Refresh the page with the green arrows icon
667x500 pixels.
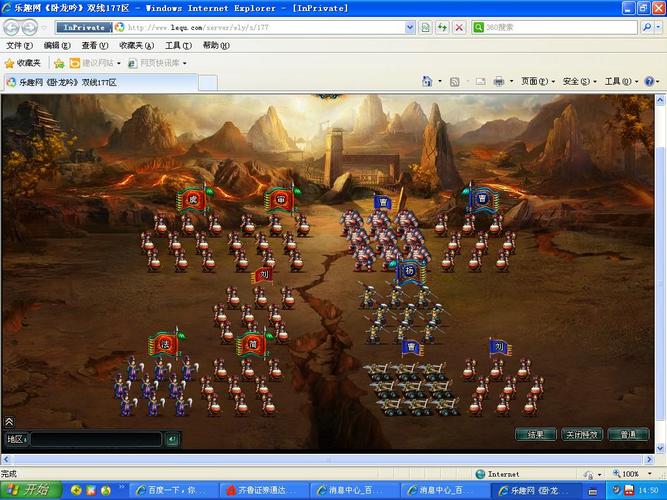(x=441, y=27)
